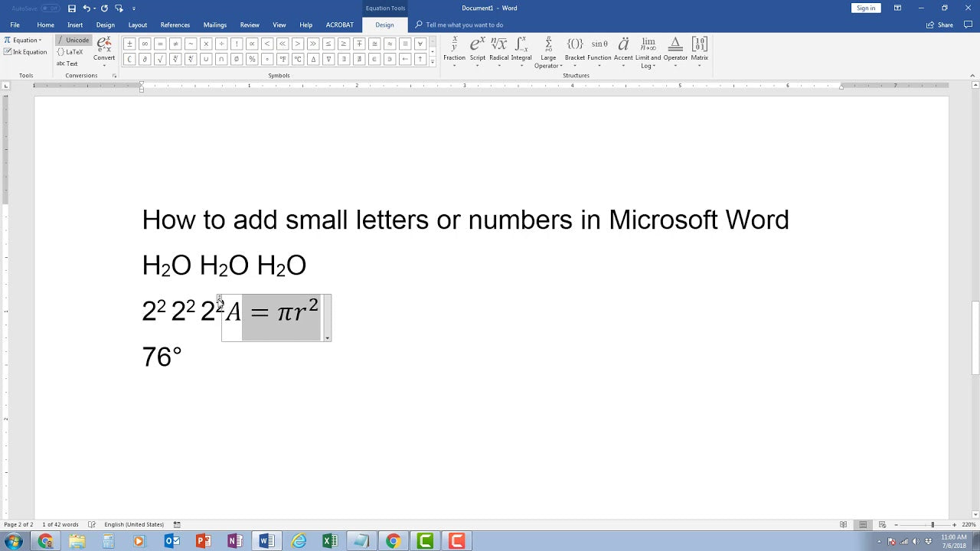The image size is (980, 551).
Task: Open the File menu
Action: pos(15,24)
